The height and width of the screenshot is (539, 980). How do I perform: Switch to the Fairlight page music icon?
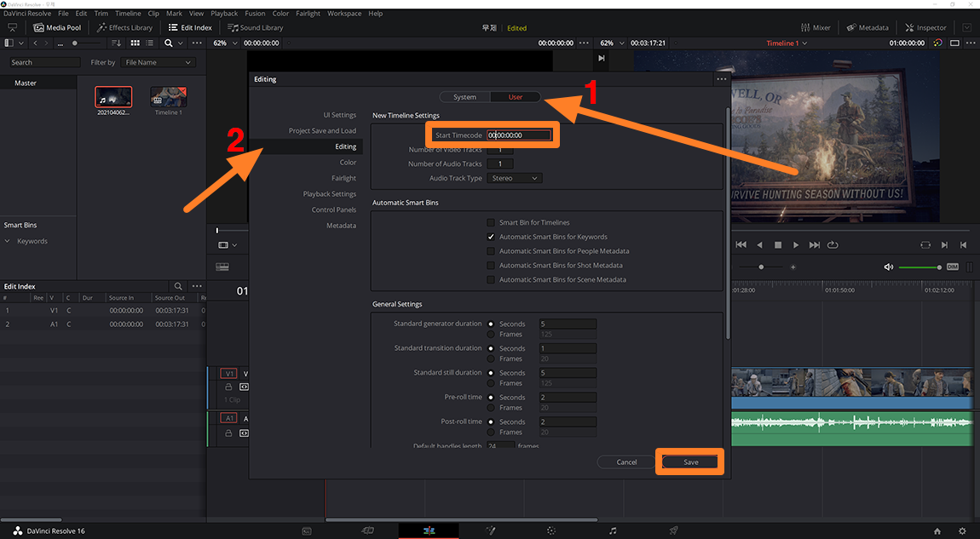pyautogui.click(x=613, y=530)
